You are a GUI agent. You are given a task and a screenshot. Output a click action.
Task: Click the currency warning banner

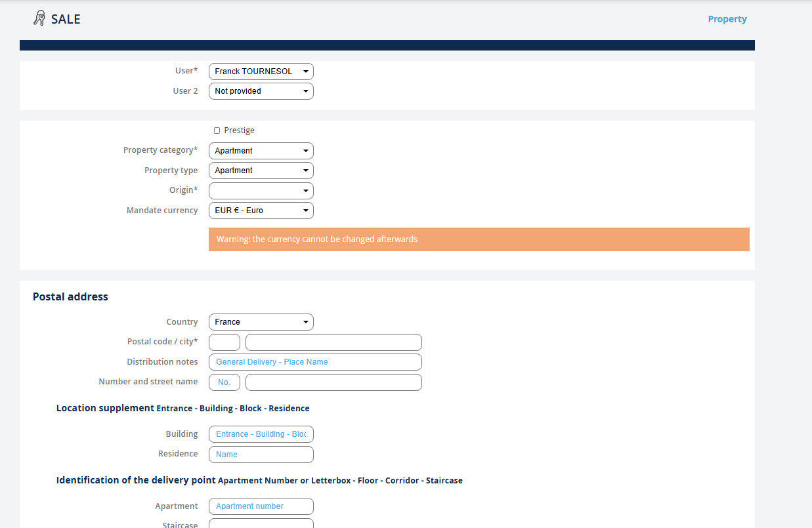pos(479,239)
